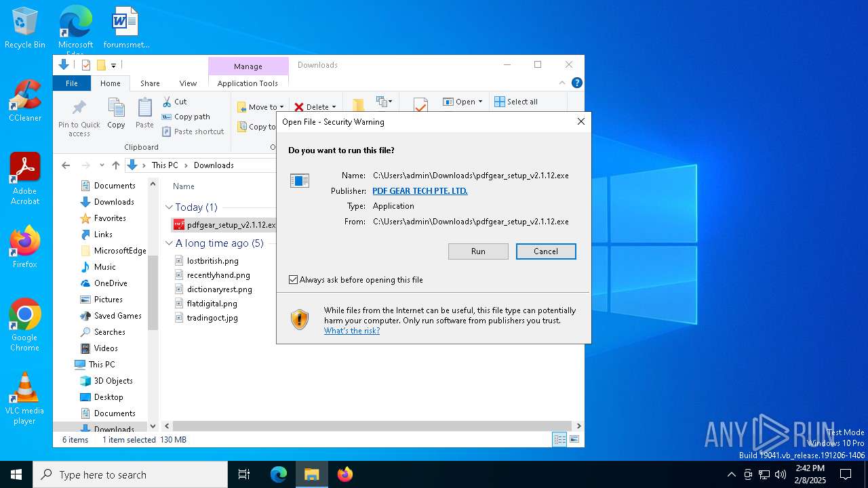Click the What's the risk? link

point(352,331)
